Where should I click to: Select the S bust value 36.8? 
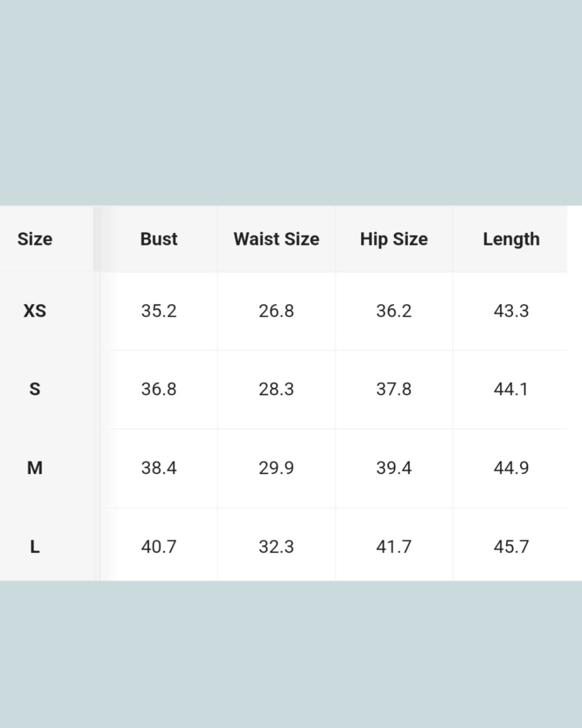[159, 389]
